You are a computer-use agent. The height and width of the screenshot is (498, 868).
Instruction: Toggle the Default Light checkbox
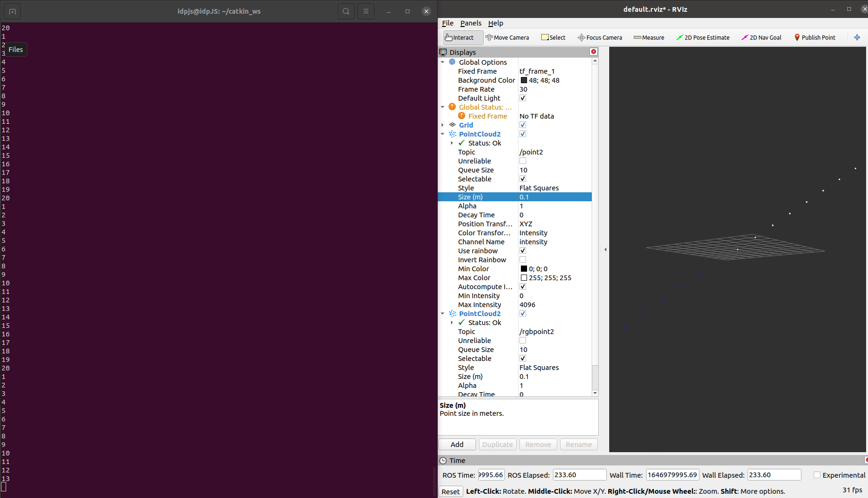(x=523, y=98)
